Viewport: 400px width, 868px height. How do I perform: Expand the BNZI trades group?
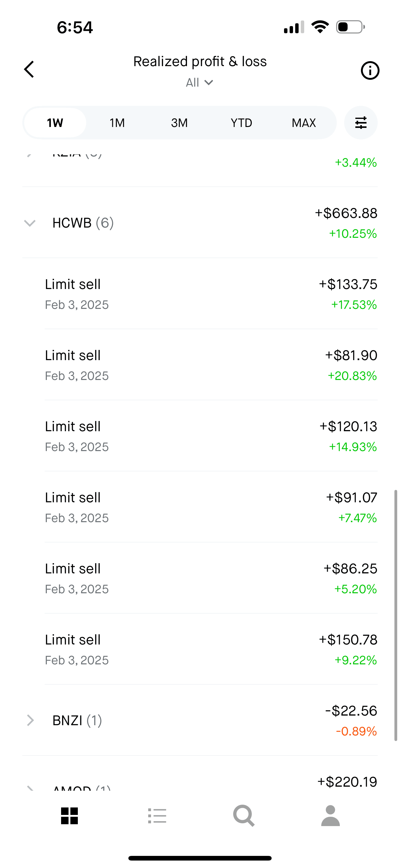tap(30, 721)
